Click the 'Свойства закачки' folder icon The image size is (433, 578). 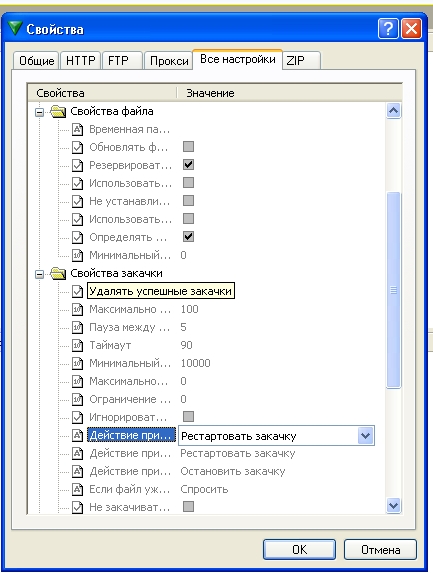[x=58, y=273]
